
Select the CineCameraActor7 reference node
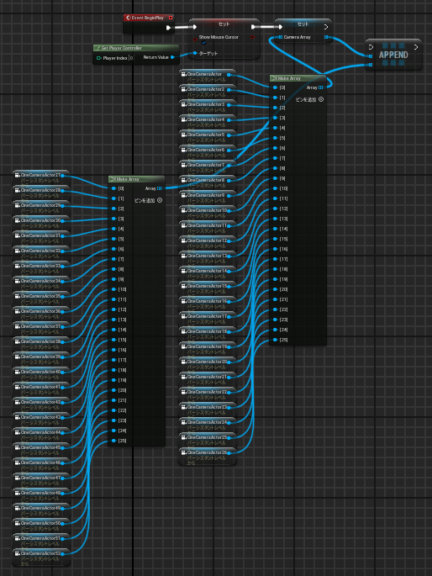pyautogui.click(x=208, y=167)
